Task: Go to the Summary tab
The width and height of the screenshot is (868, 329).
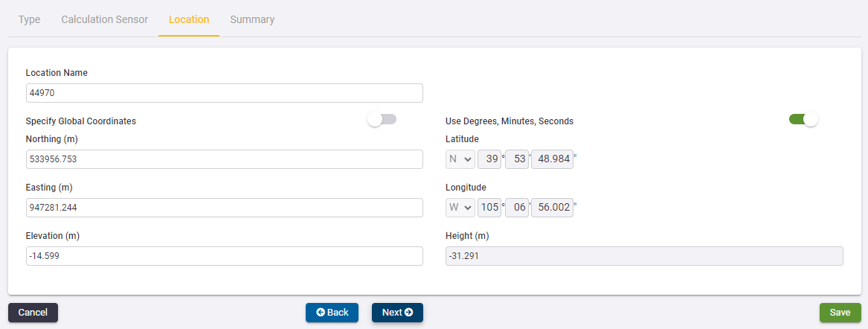Action: tap(252, 19)
